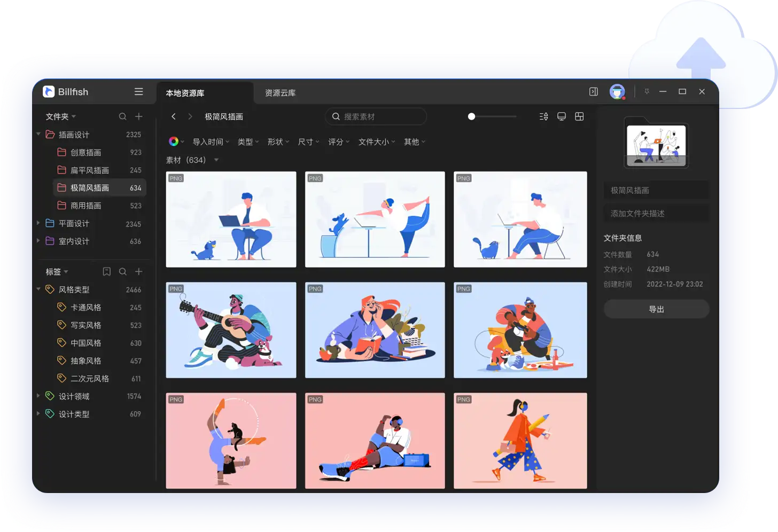Switch to the 资源云库 tab
Image resolution: width=778 pixels, height=532 pixels.
[x=279, y=92]
